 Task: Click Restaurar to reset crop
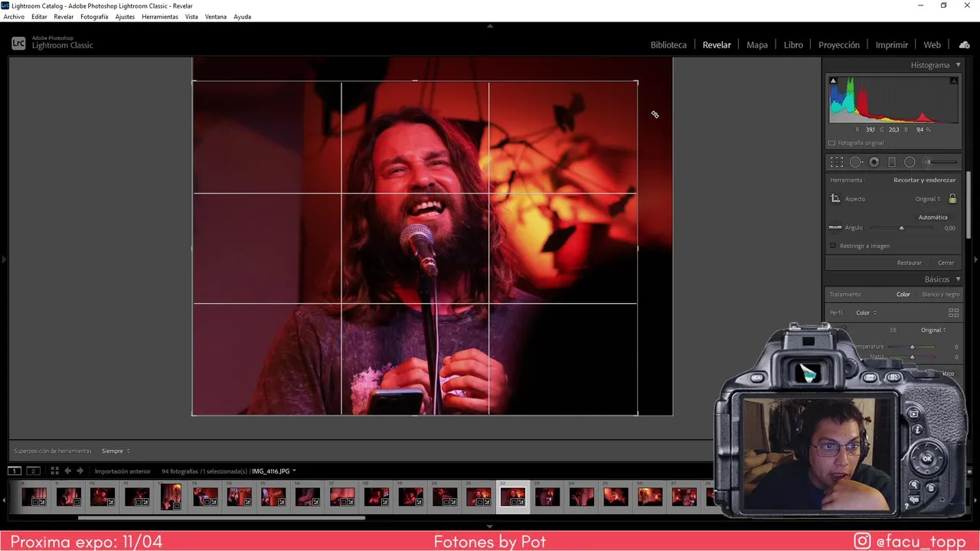coord(910,262)
